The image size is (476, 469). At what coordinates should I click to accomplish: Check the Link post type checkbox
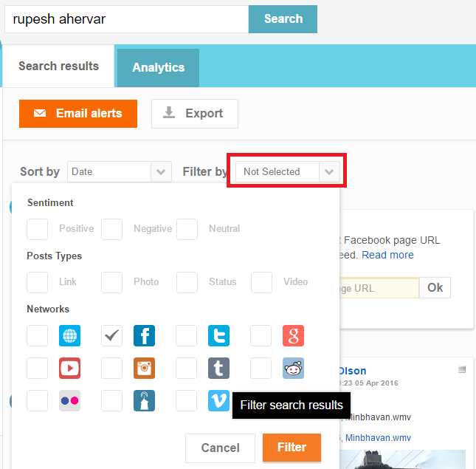coord(37,282)
